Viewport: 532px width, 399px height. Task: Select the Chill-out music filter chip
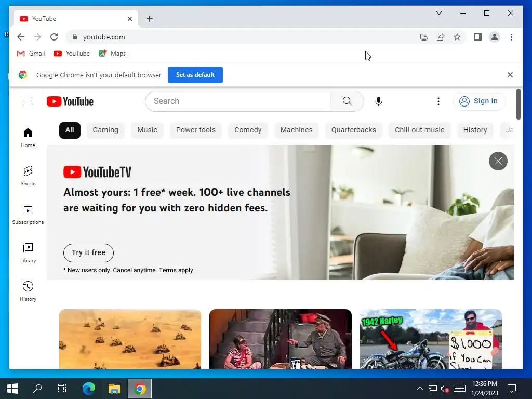click(x=419, y=130)
